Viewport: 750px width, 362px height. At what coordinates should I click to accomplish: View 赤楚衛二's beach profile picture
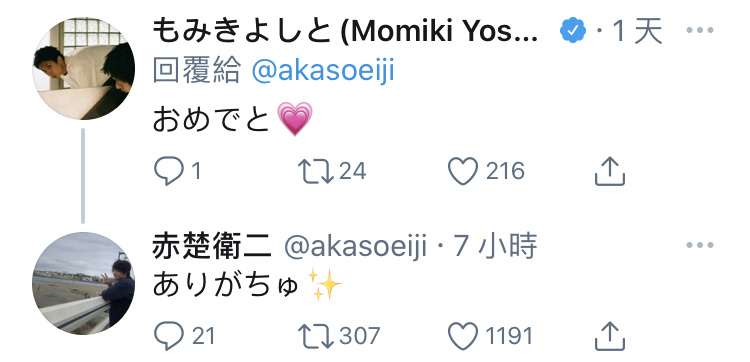pyautogui.click(x=84, y=283)
